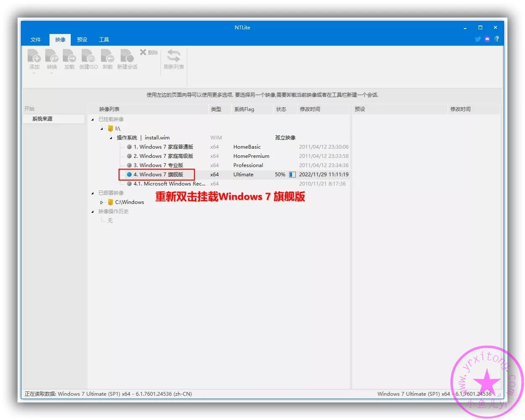Switch to the 工具 tab
This screenshot has width=525, height=420.
click(104, 40)
